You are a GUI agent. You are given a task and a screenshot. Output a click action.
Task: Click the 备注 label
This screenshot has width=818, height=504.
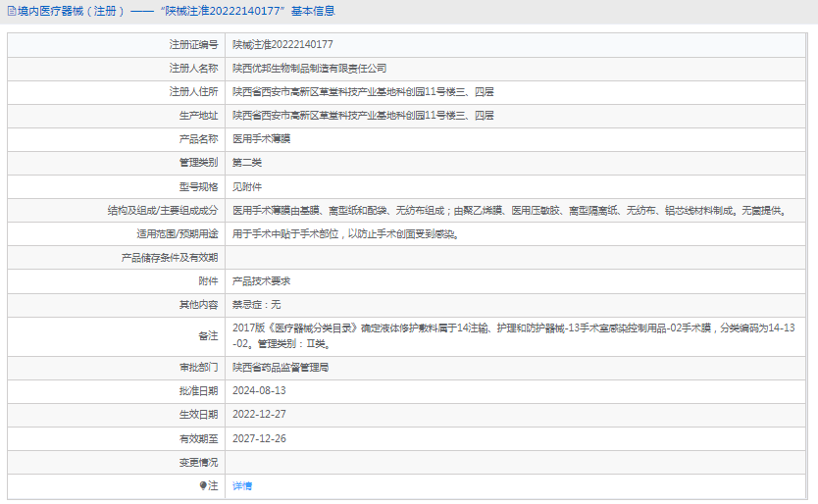point(208,336)
